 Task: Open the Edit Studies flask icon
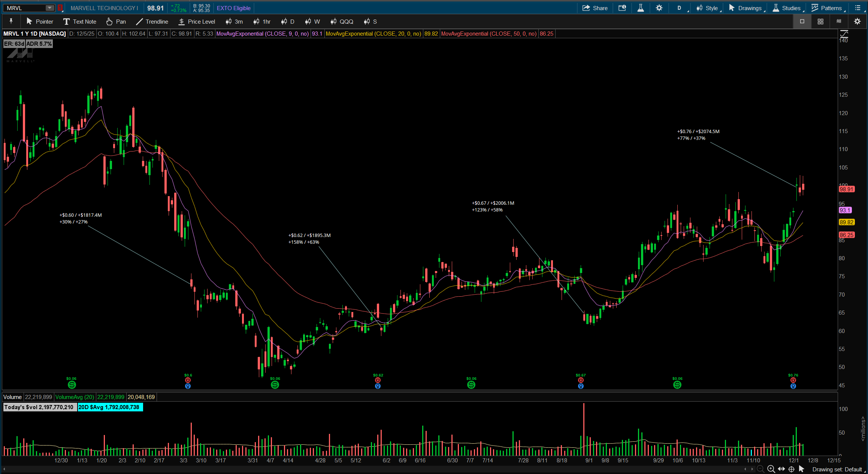(x=641, y=8)
